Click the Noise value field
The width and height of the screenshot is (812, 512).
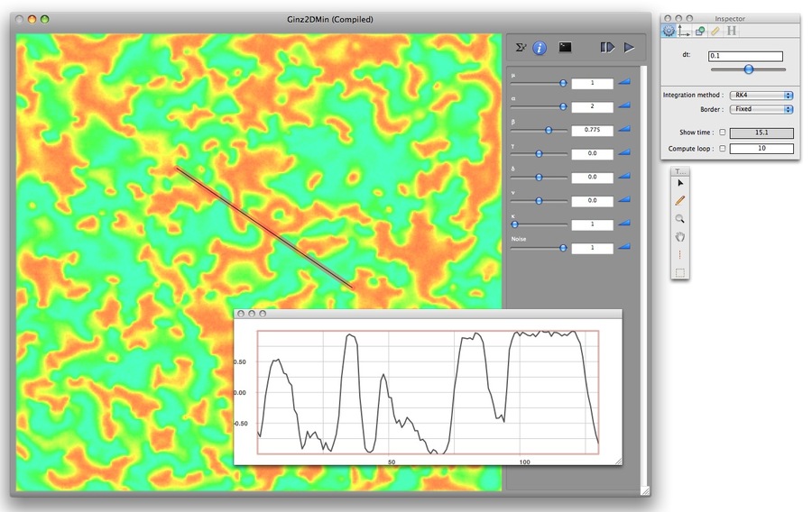(593, 248)
